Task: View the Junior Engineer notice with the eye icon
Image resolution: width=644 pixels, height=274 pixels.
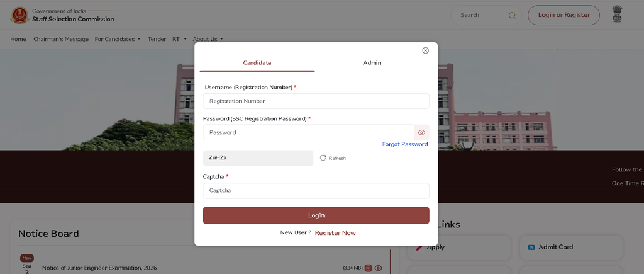Action: coord(378,268)
